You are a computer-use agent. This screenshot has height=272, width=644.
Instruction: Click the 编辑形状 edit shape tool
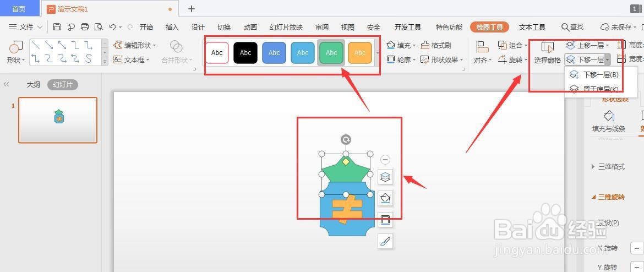135,45
